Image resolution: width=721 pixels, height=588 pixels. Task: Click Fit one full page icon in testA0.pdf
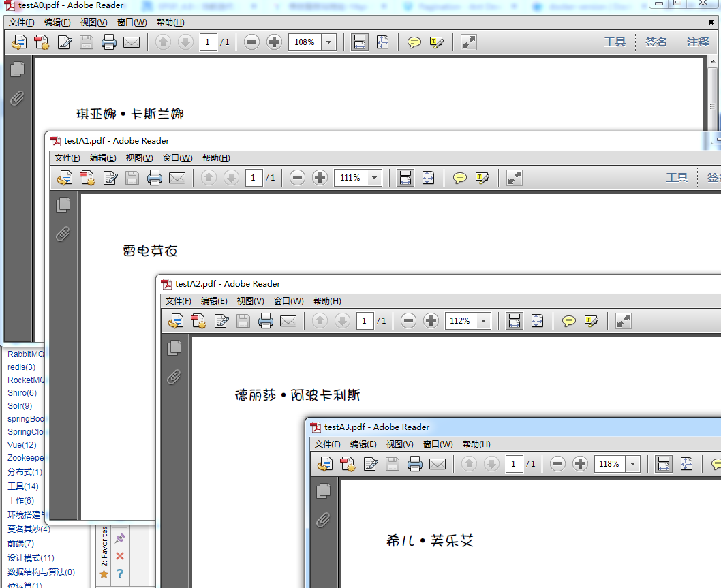382,42
